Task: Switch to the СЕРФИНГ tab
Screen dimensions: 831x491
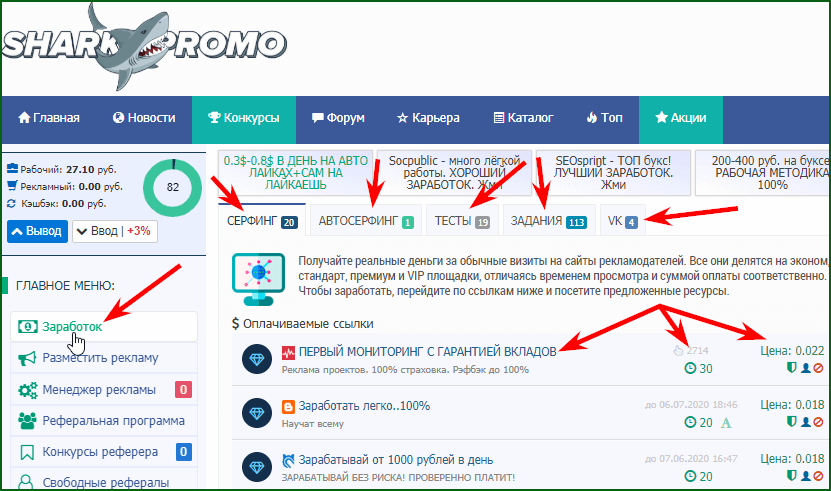Action: tap(262, 221)
